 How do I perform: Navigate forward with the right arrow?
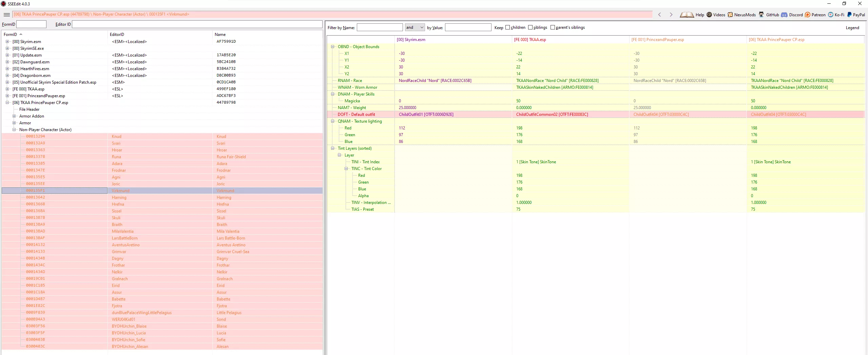671,15
